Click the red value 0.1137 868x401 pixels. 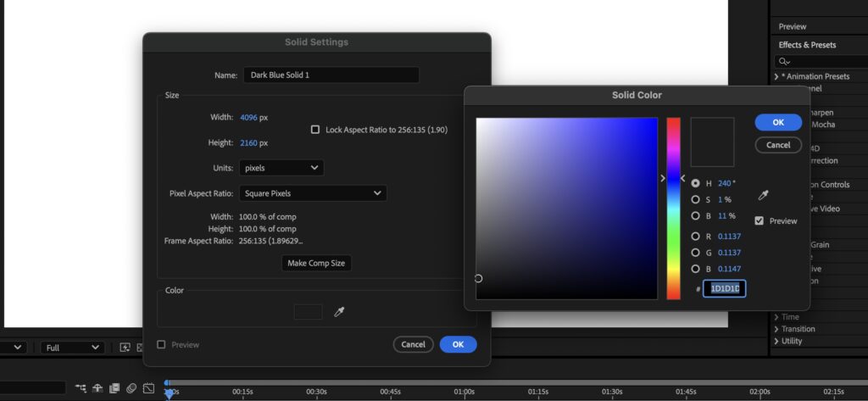click(x=729, y=237)
